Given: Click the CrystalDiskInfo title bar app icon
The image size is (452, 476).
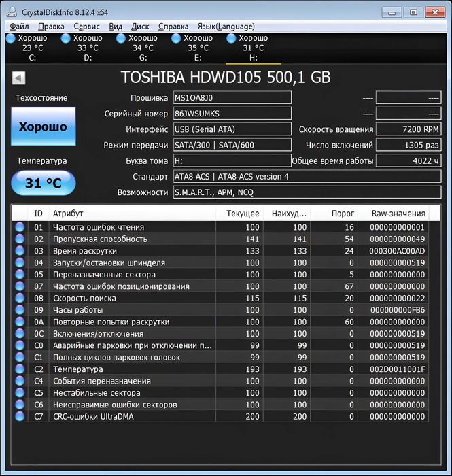Looking at the screenshot, I should point(12,12).
